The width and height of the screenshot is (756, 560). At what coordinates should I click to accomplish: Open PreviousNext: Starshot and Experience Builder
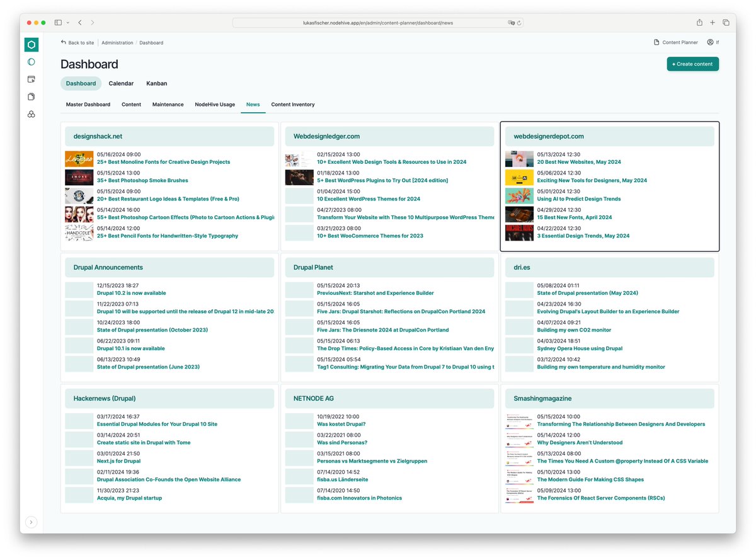coord(375,293)
